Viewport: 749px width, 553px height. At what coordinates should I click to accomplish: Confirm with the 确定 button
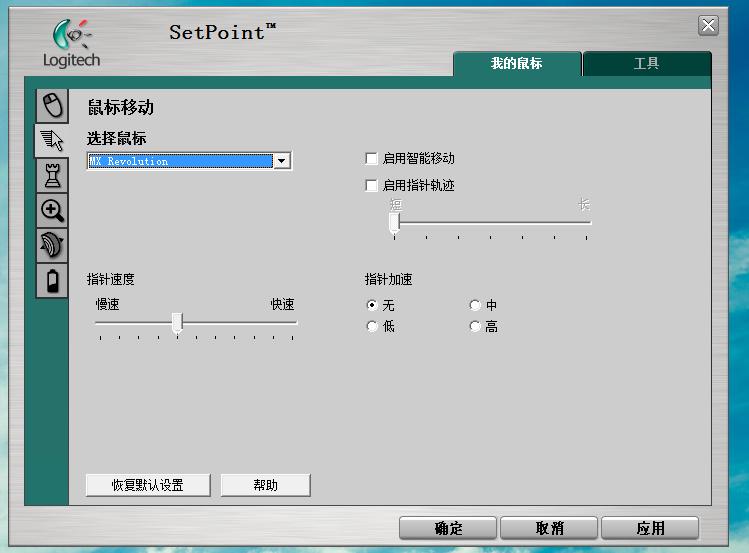tap(448, 528)
